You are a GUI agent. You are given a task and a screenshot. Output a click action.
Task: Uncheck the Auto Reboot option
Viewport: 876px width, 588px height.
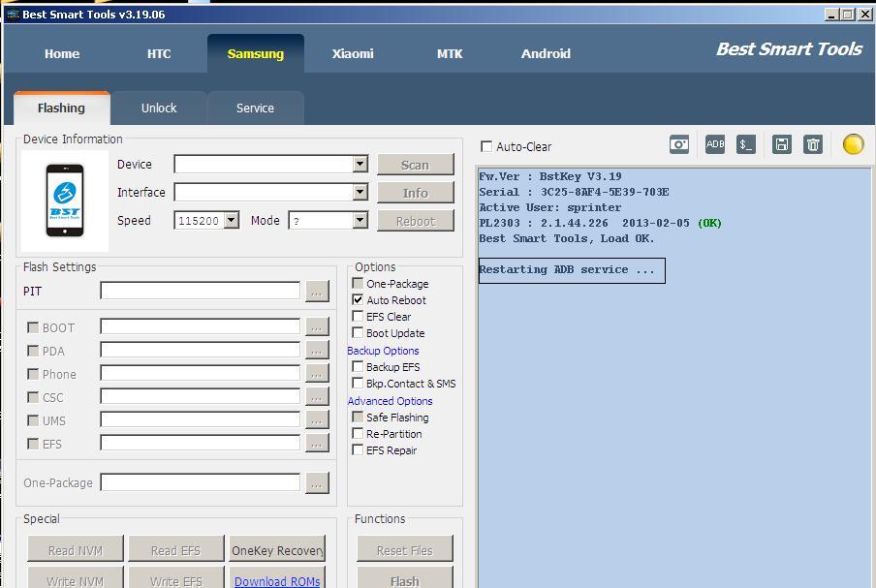point(358,300)
